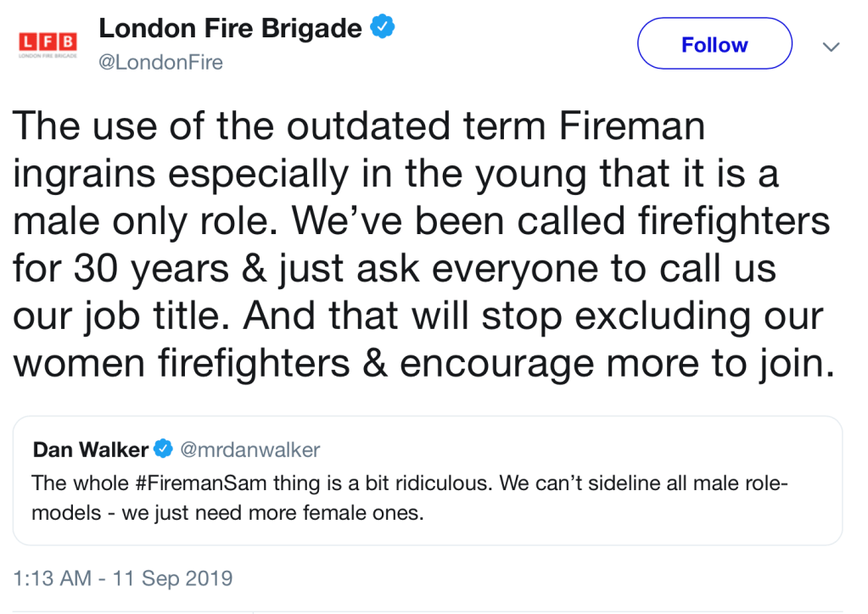Click the red 'B' tile in LFB logo
Screen dimensions: 868x614
coord(68,42)
